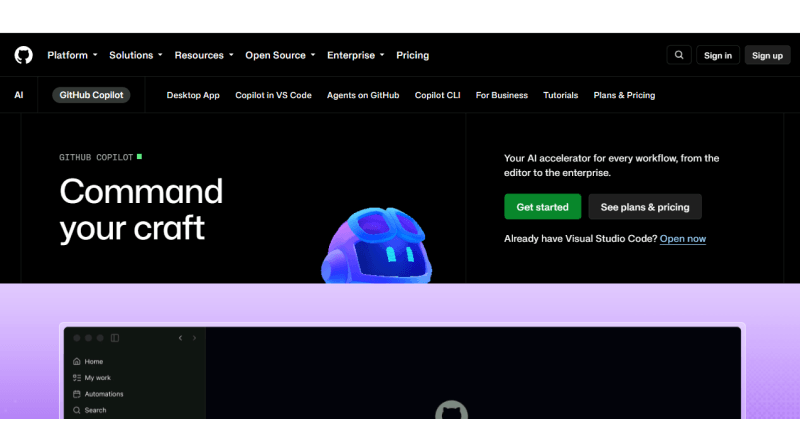Click the GitHub Octocat logo

click(23, 55)
